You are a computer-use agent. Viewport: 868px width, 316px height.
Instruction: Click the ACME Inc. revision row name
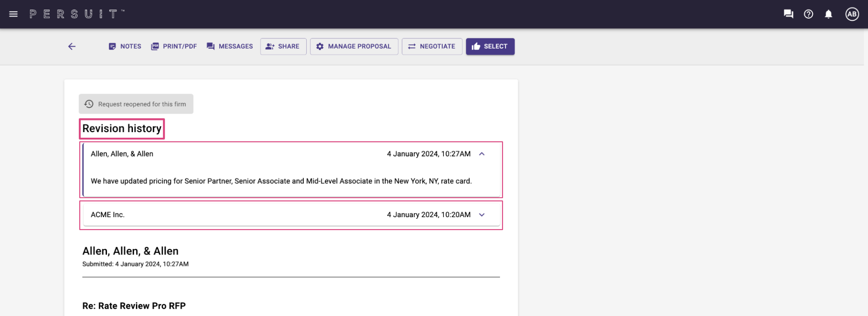[107, 215]
